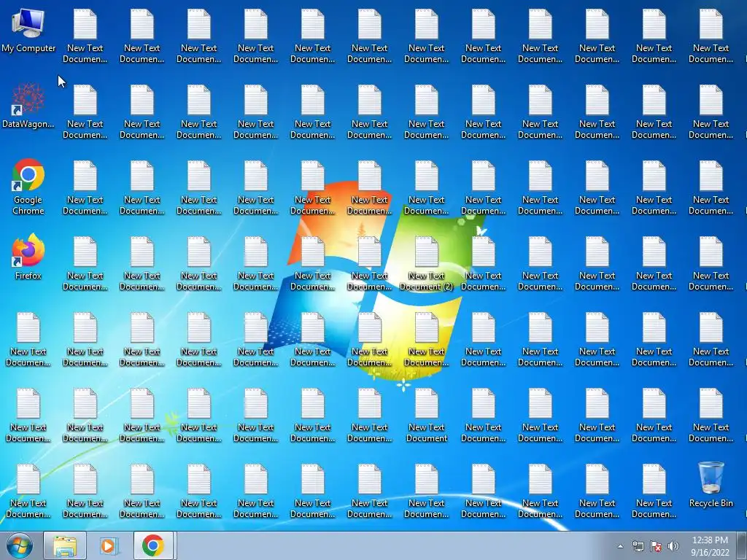Select the text document directly above Recycle Bin
This screenshot has width=747, height=560.
pos(711,416)
